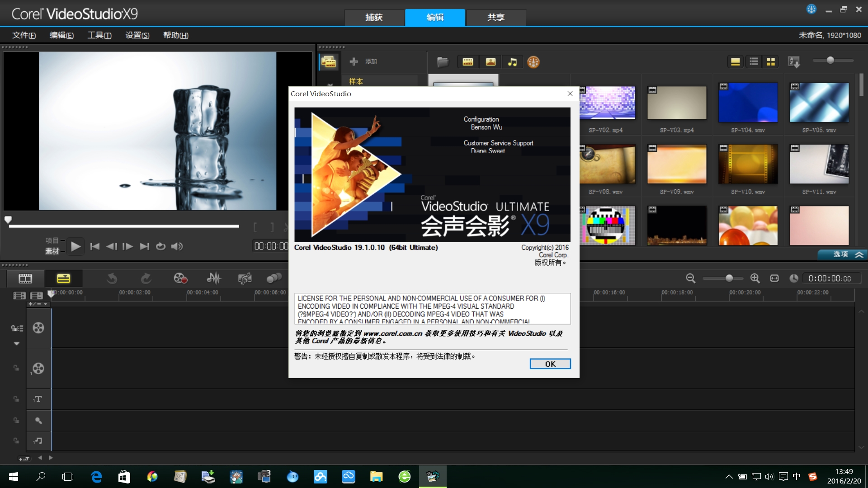
Task: Switch to the 捕获 (Capture) tab
Action: [x=374, y=17]
